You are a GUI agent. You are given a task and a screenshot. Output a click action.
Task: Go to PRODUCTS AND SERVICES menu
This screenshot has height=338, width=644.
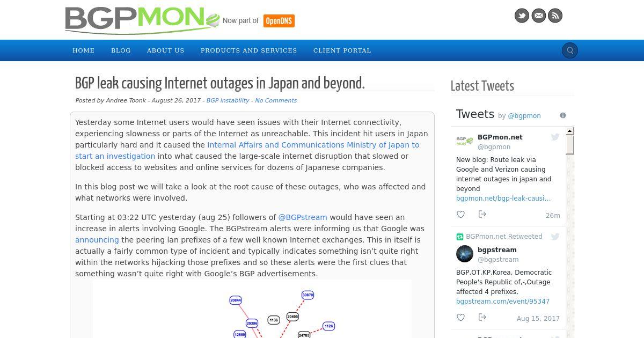coord(249,50)
